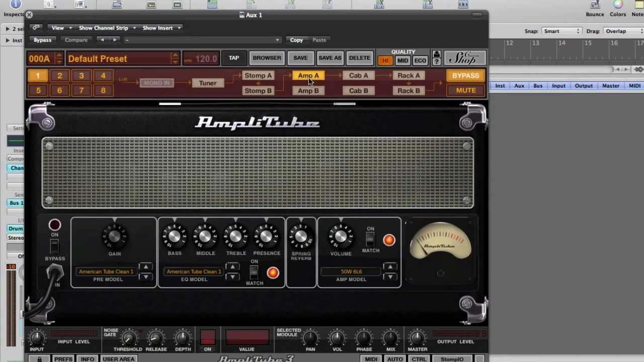The width and height of the screenshot is (644, 362).
Task: Select signal chain routing 3
Action: click(x=82, y=75)
